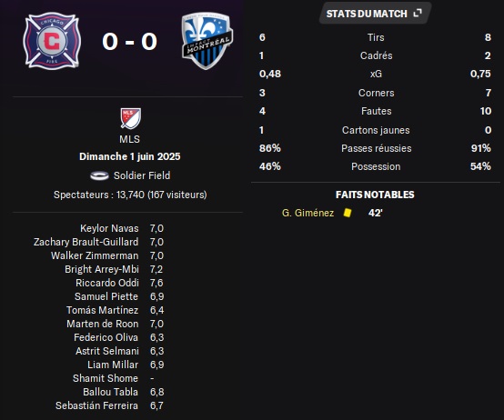Select Sebastián Ferreira in the player list

point(96,405)
